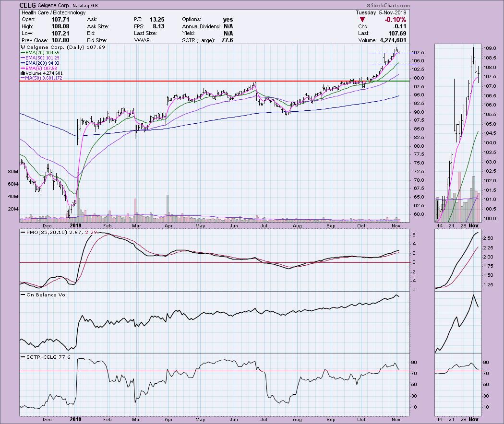Click the VWAP label
504x424 pixels.
click(143, 40)
